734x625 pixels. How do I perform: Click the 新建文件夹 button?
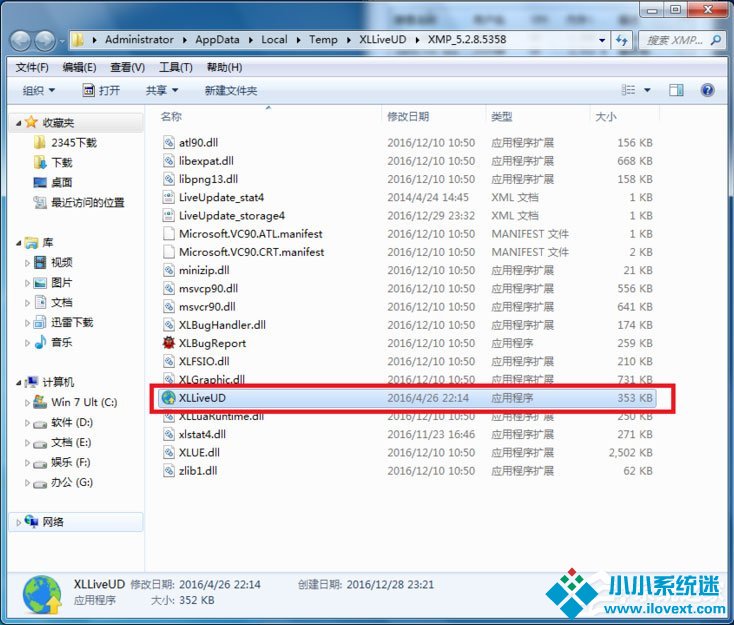(x=231, y=90)
